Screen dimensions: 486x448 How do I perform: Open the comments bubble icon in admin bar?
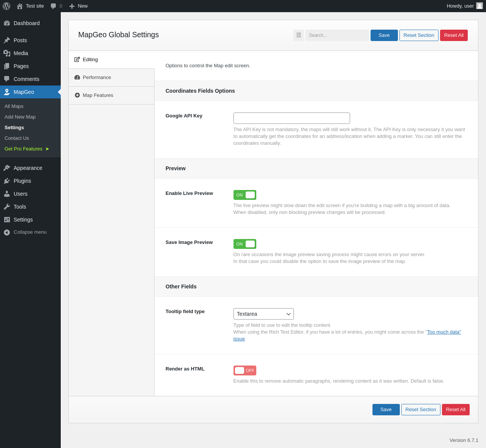tap(54, 6)
